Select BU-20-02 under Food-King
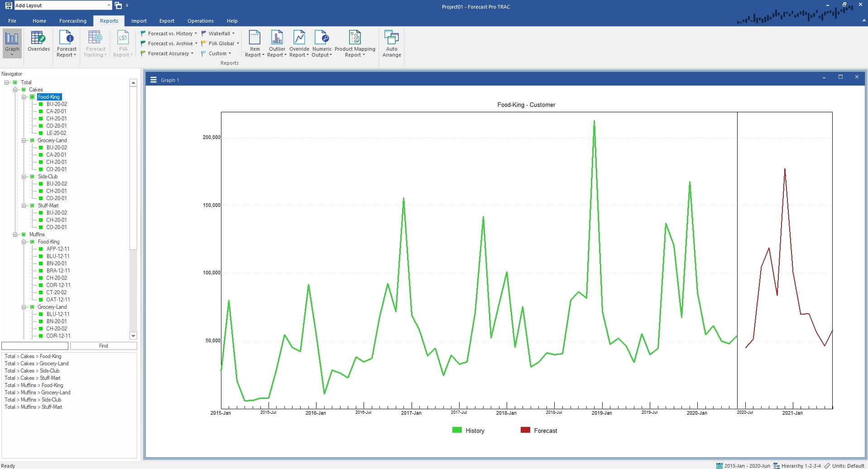The height and width of the screenshot is (469, 868). pyautogui.click(x=57, y=104)
